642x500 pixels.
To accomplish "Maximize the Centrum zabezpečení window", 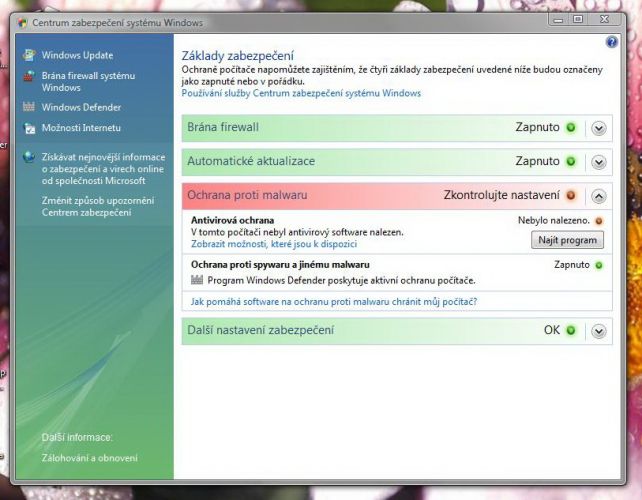I will pos(578,19).
